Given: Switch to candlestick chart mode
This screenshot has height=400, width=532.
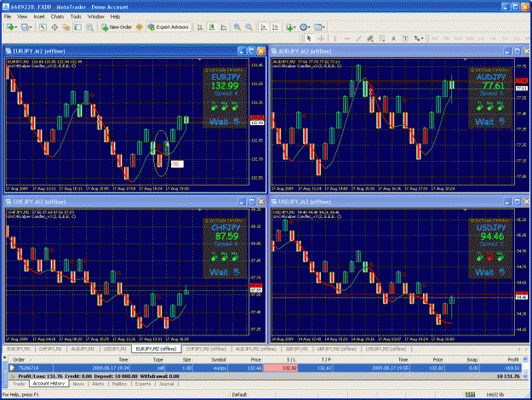Looking at the screenshot, I should 212,27.
